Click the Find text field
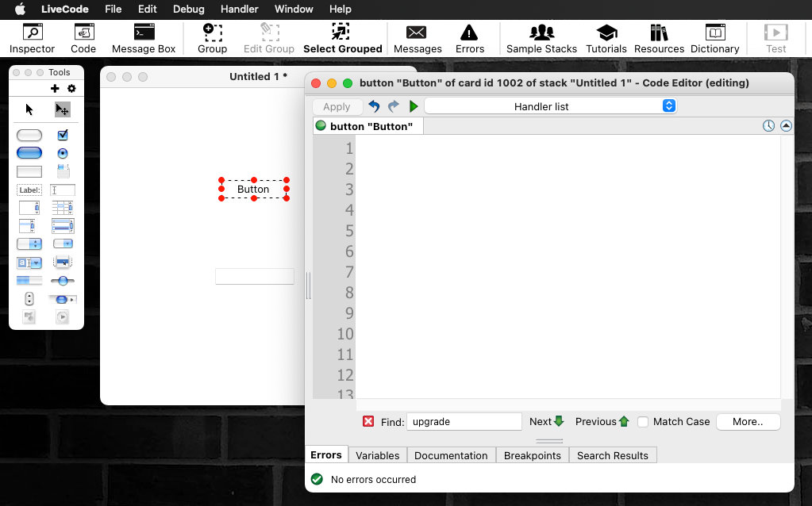812x506 pixels. (x=464, y=422)
